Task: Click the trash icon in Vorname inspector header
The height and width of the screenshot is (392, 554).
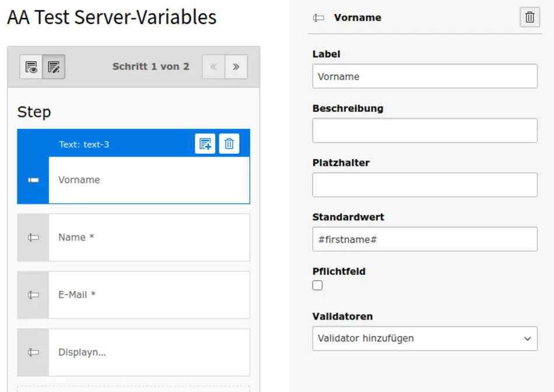Action: [x=530, y=17]
